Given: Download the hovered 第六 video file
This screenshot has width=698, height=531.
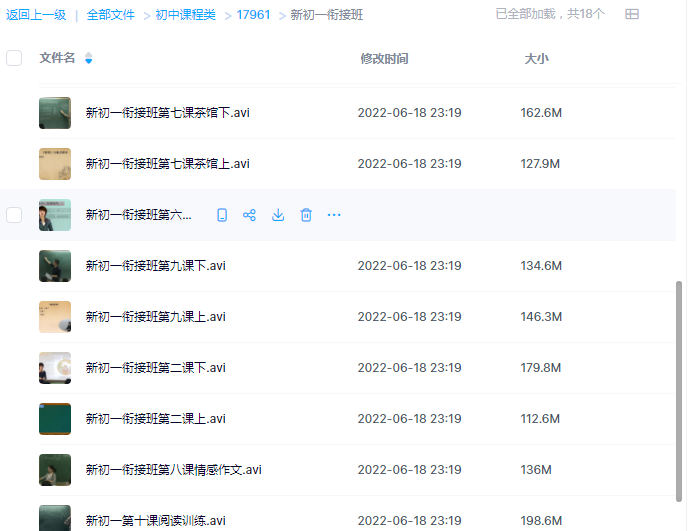Looking at the screenshot, I should (x=278, y=215).
